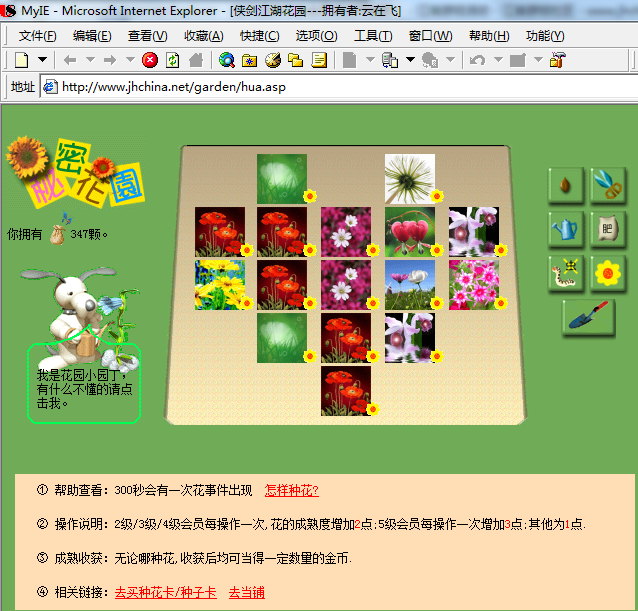638x611 pixels.
Task: Open the 文件(F) menu
Action: coord(37,36)
